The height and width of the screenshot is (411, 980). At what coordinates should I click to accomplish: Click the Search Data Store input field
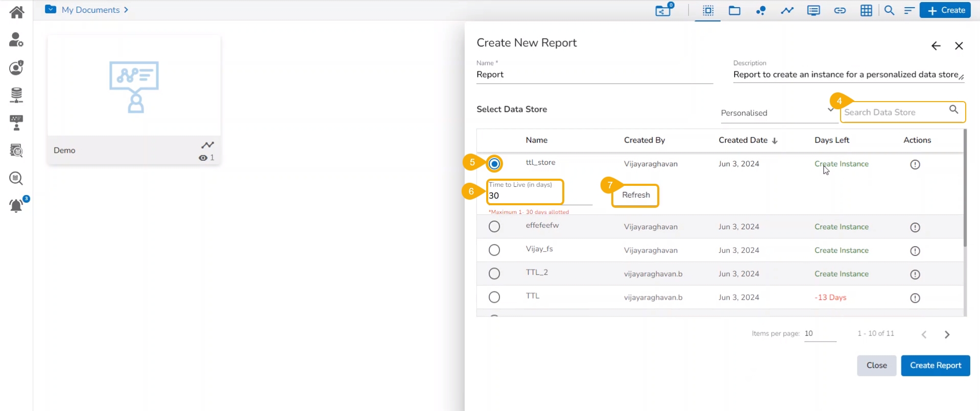coord(895,112)
